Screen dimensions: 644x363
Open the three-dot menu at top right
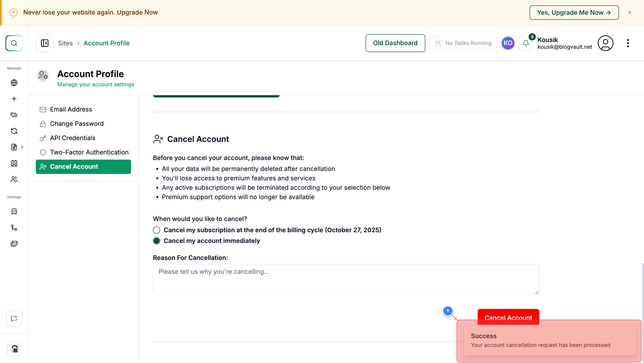point(628,43)
